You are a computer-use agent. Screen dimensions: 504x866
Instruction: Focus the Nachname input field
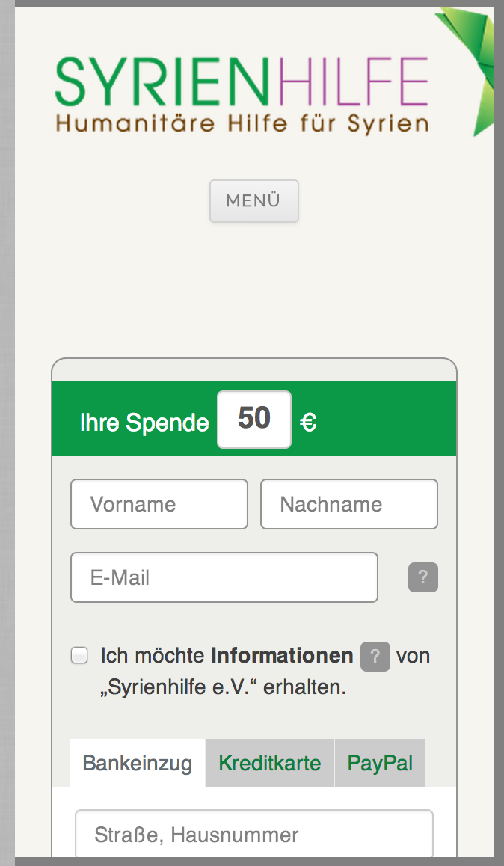coord(348,504)
